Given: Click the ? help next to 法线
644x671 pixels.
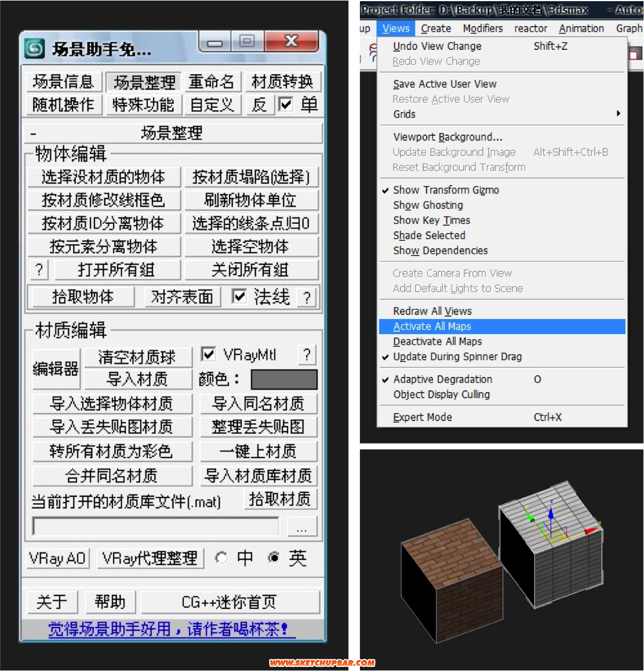Looking at the screenshot, I should point(307,298).
